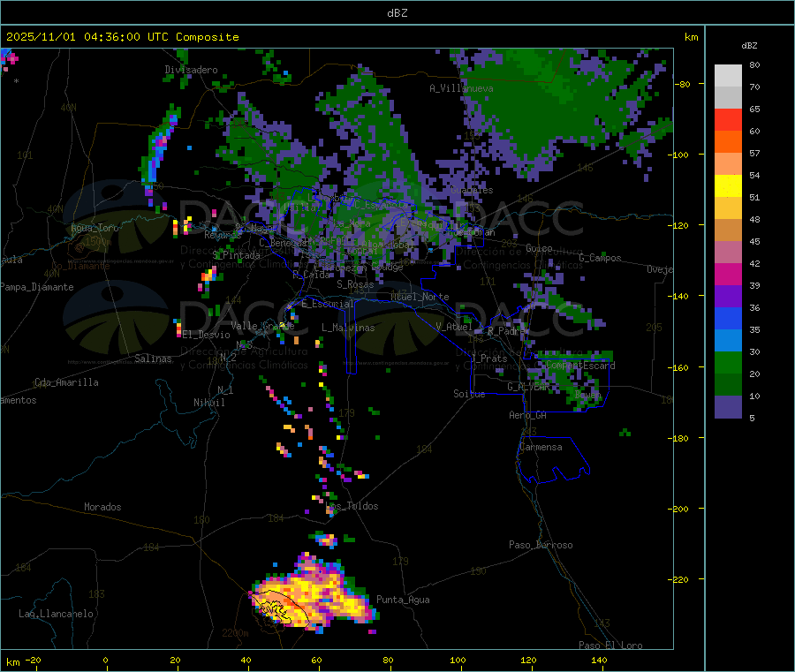
Task: Click the km label at the top-right of map
Action: (x=691, y=37)
